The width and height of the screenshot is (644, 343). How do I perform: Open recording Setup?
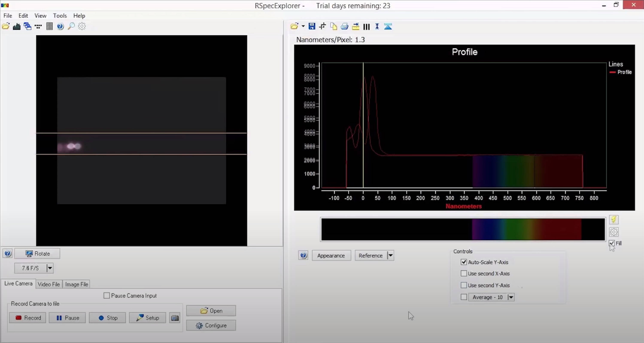click(x=147, y=318)
